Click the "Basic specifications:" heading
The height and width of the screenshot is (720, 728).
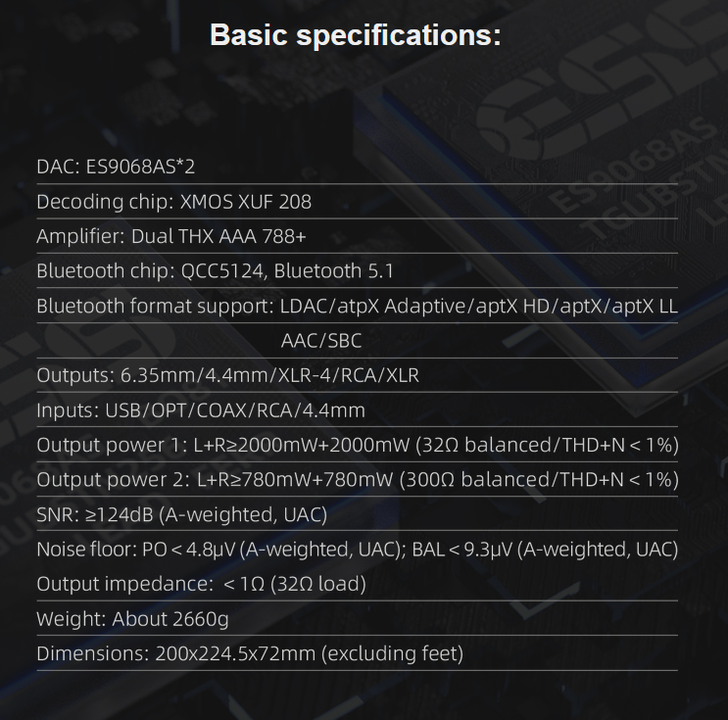click(x=355, y=35)
